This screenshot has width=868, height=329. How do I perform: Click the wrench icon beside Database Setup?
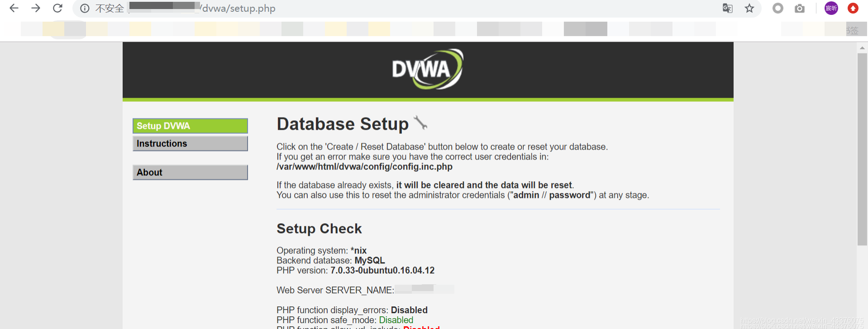coord(420,123)
